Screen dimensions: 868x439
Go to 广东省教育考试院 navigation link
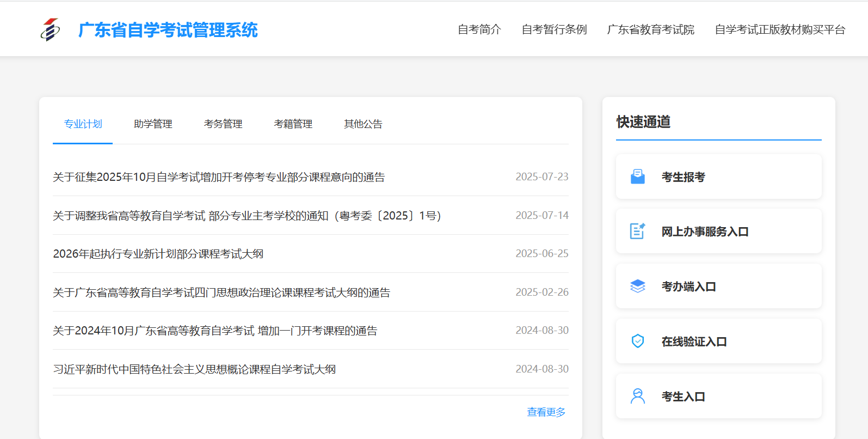(650, 29)
